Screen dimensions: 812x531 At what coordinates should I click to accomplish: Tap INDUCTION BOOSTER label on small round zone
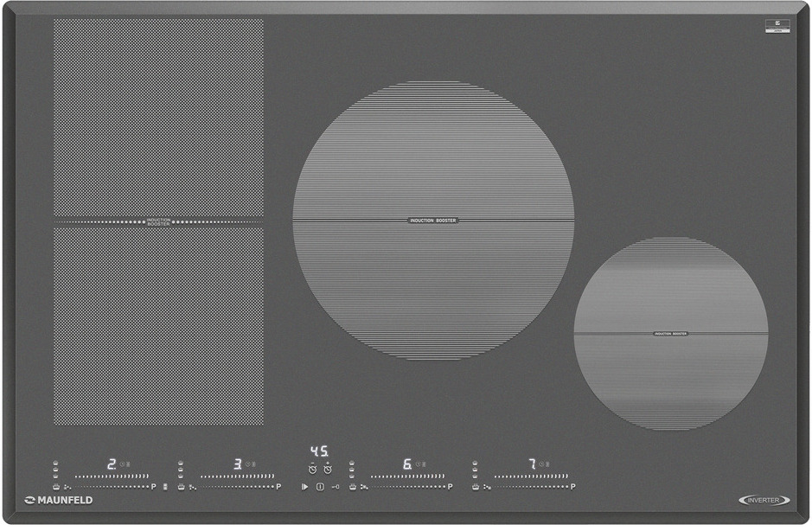[x=671, y=334]
